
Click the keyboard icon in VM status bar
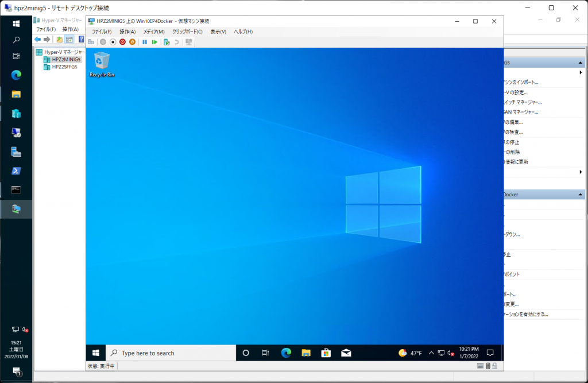[x=481, y=366]
